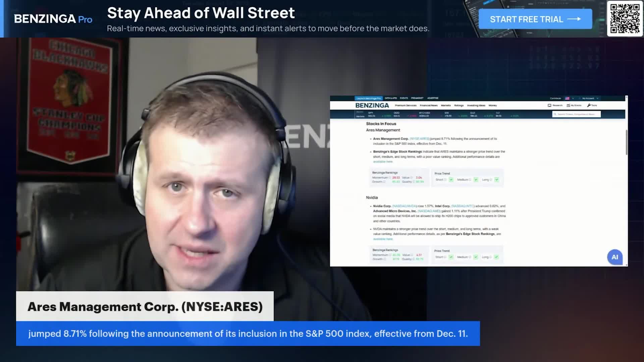Open the Research panel icon

[549, 105]
